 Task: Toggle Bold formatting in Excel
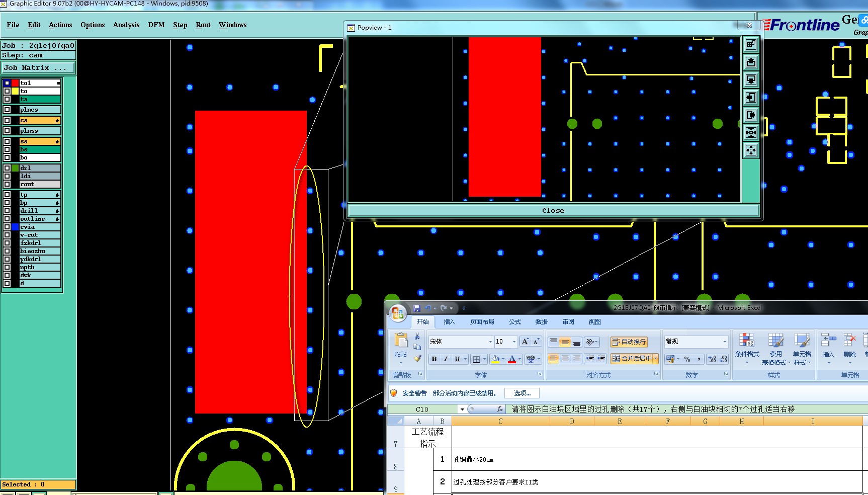[x=434, y=359]
